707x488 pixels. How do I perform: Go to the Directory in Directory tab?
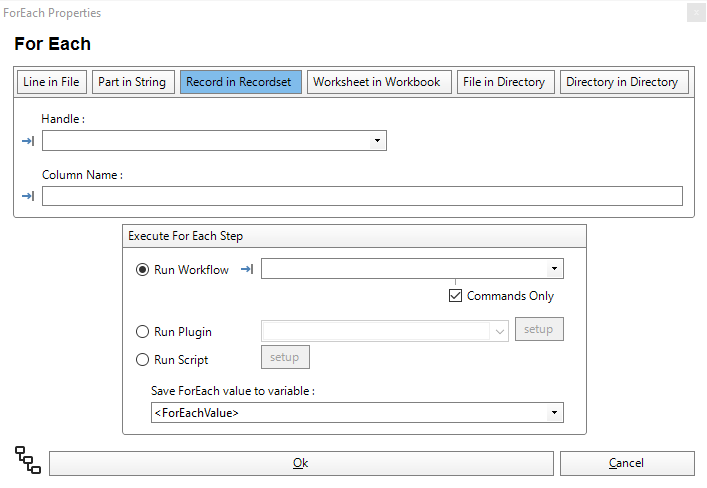point(623,82)
